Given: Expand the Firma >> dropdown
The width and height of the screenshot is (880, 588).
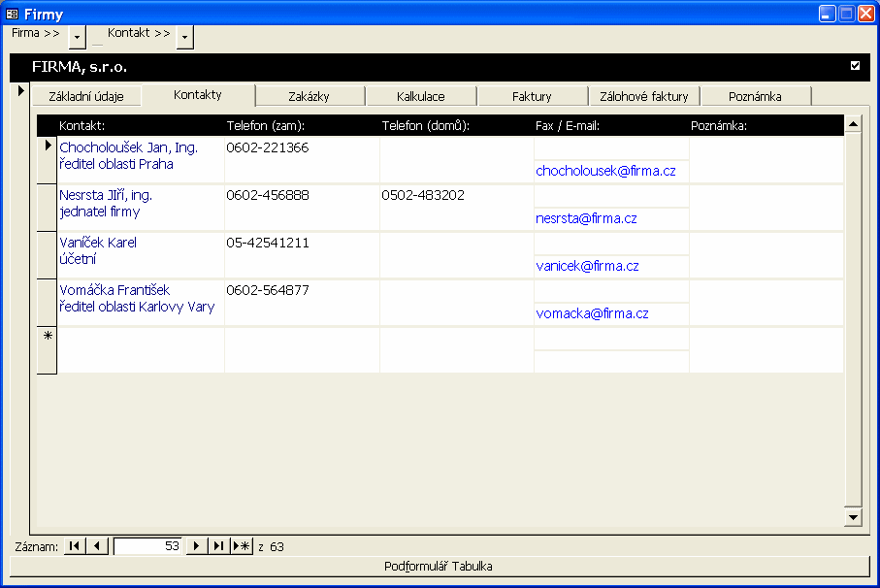Looking at the screenshot, I should 78,36.
